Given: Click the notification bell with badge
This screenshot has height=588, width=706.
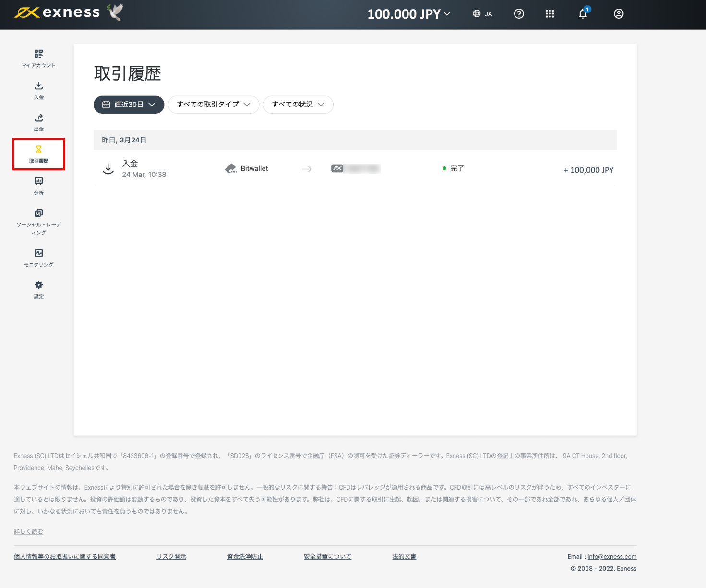Looking at the screenshot, I should pyautogui.click(x=583, y=14).
